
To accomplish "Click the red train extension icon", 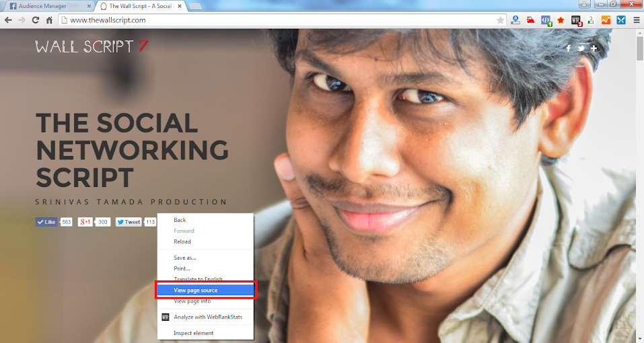I will (x=531, y=20).
